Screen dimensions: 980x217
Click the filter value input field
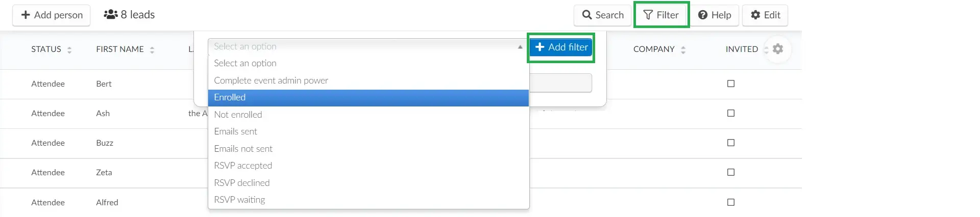coord(560,83)
